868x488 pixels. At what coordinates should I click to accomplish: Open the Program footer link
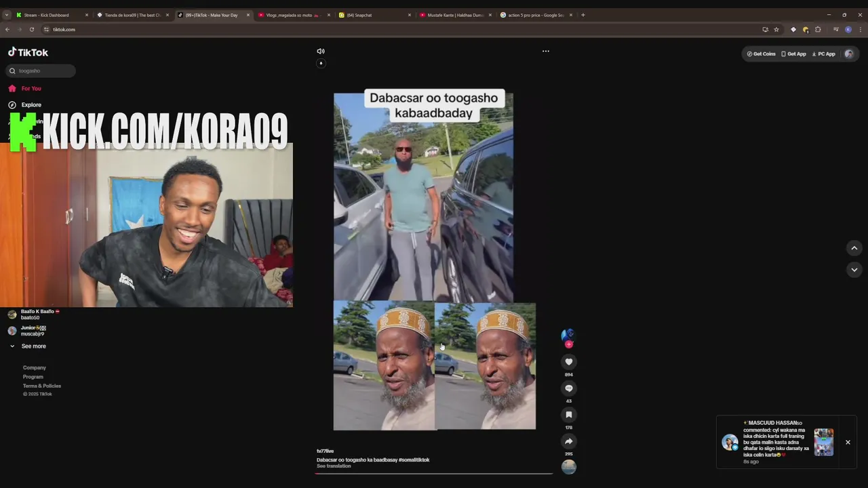[33, 377]
